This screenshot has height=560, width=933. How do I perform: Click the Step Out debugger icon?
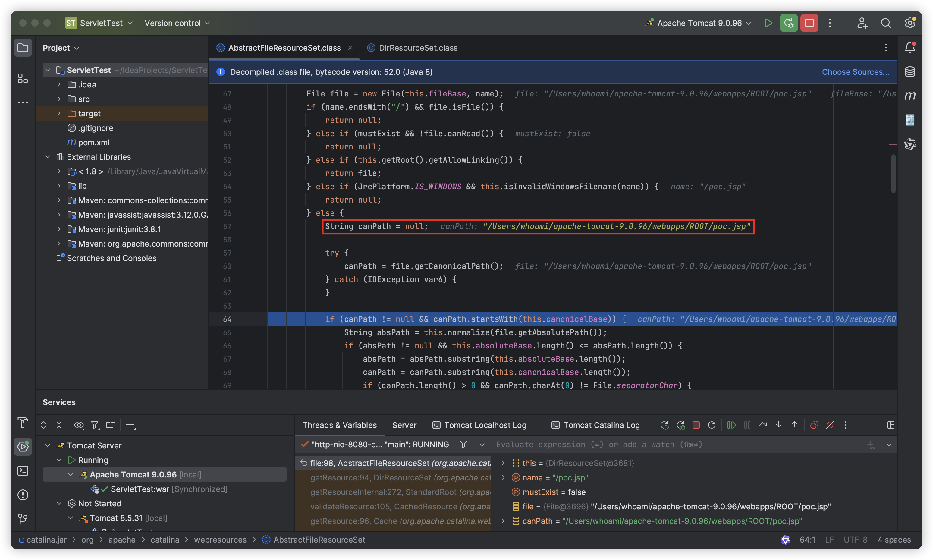point(794,425)
